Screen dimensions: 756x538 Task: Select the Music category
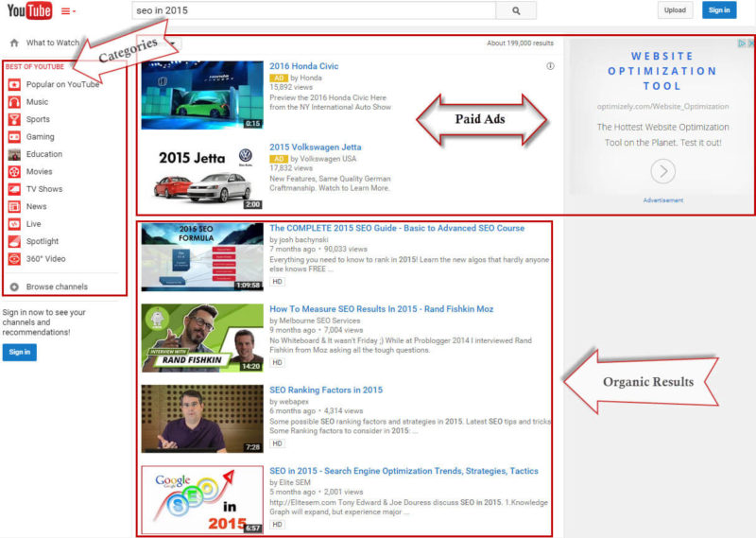(37, 102)
